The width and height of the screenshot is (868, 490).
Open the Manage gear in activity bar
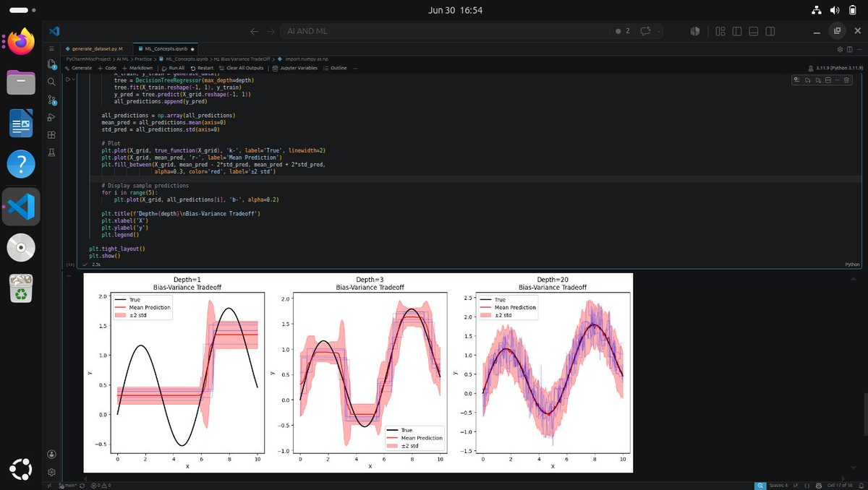[52, 471]
